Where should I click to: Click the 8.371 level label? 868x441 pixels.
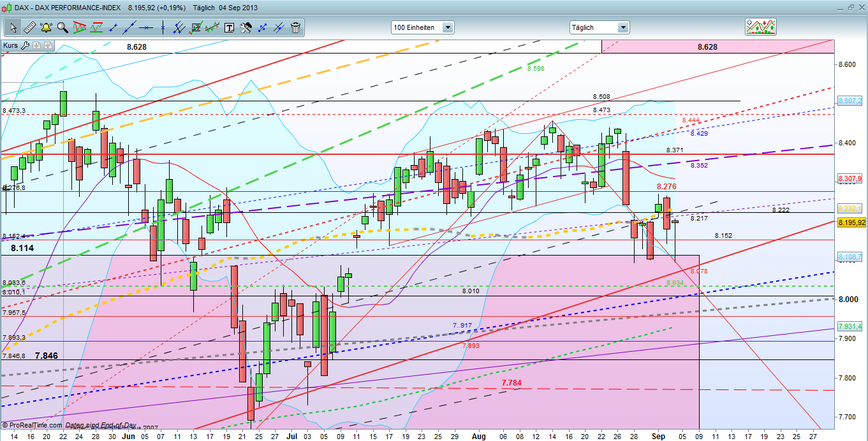pyautogui.click(x=675, y=150)
